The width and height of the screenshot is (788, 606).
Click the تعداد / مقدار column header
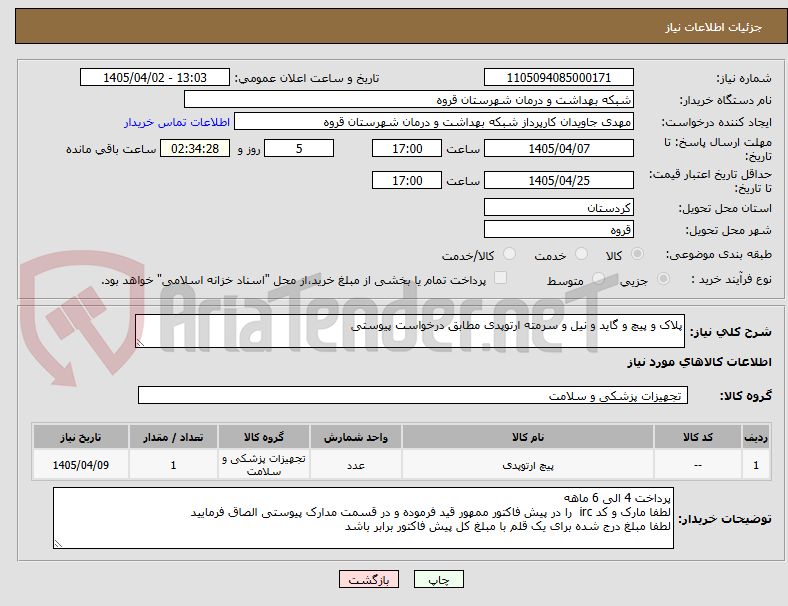173,437
